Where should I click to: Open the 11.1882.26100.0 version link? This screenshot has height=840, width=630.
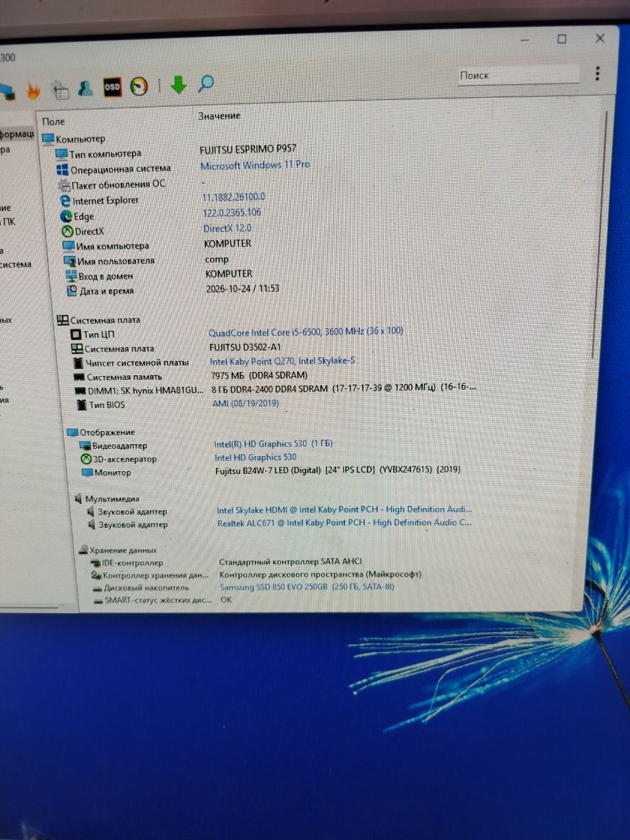coord(234,197)
